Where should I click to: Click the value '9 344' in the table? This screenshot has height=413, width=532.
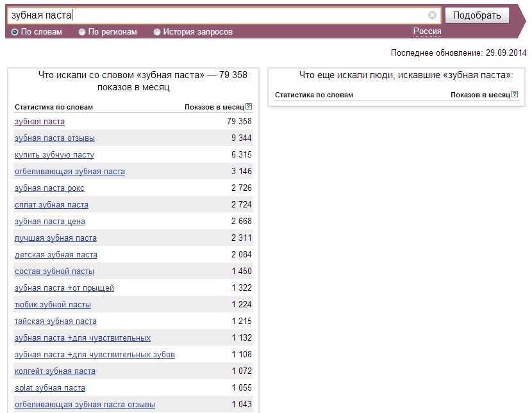[x=242, y=138]
